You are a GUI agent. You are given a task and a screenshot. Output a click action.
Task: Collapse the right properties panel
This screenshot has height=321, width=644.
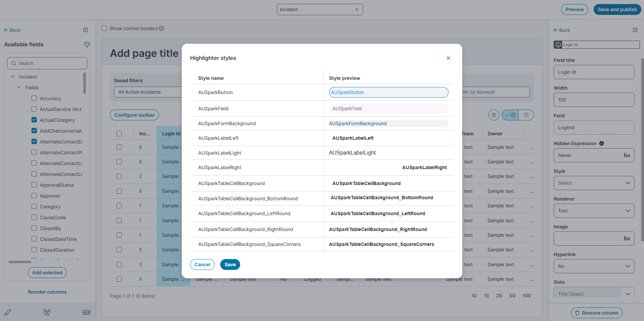(x=635, y=30)
